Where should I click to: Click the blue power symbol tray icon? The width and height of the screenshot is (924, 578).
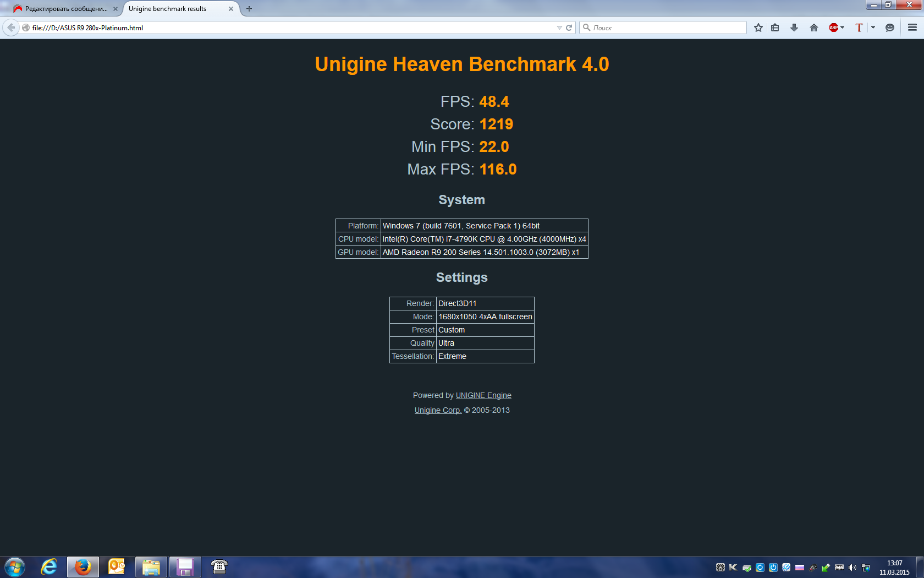pos(773,568)
